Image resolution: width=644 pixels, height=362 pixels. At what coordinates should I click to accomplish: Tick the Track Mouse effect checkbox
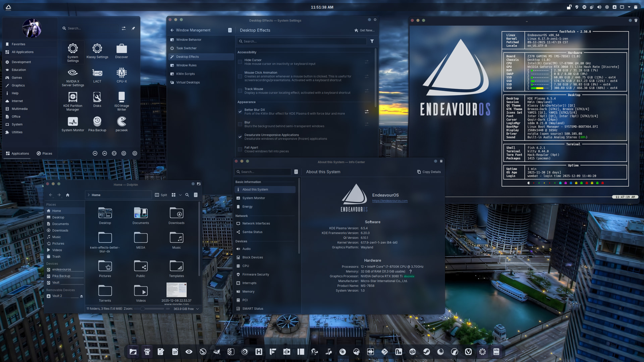pyautogui.click(x=240, y=91)
